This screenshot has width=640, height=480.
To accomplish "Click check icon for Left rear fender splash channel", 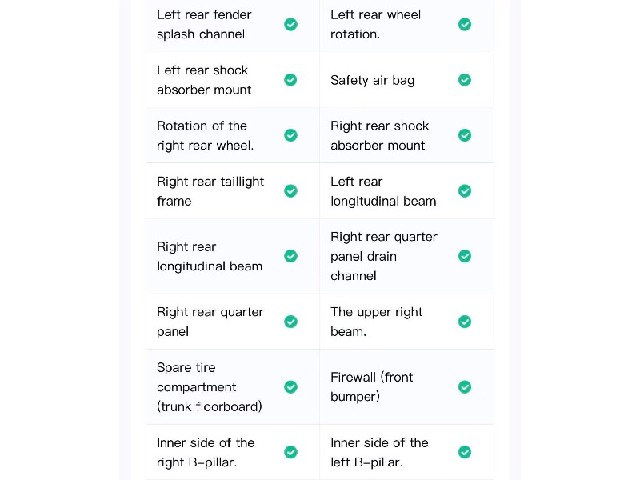I will pos(291,24).
